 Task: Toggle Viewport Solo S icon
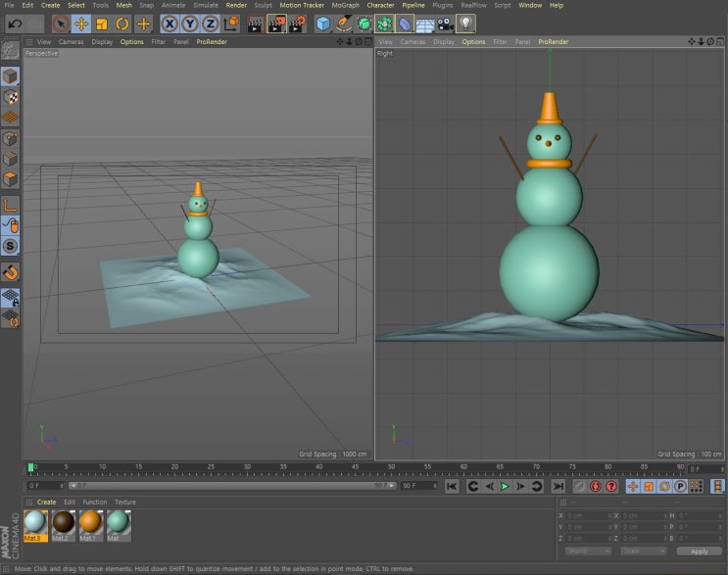tap(10, 246)
